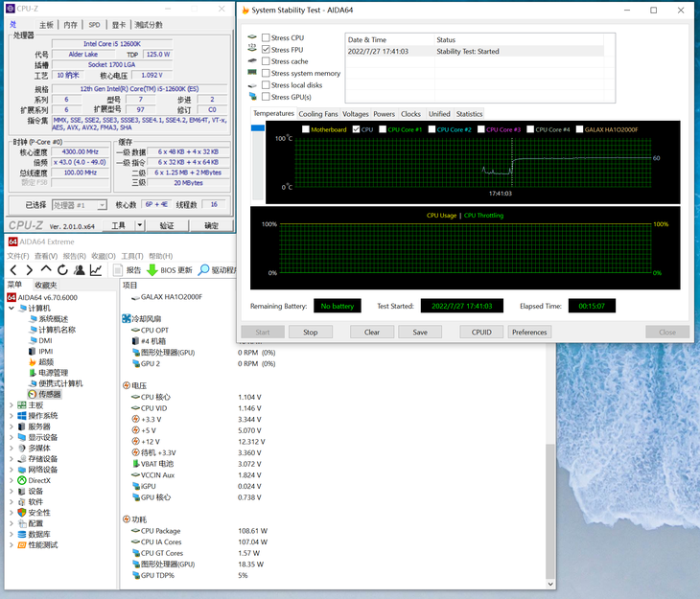700x599 pixels.
Task: Click the AIDA64 forward navigation arrow
Action: coord(30,270)
